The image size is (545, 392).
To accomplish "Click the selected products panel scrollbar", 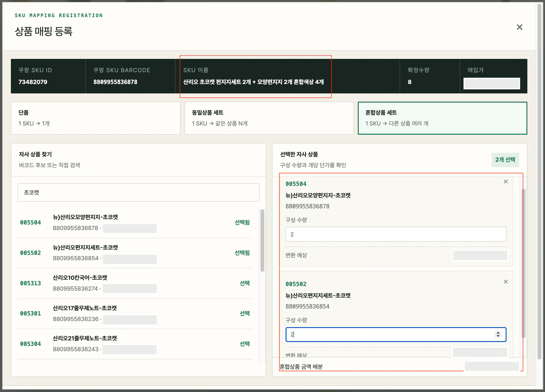I will 523,263.
